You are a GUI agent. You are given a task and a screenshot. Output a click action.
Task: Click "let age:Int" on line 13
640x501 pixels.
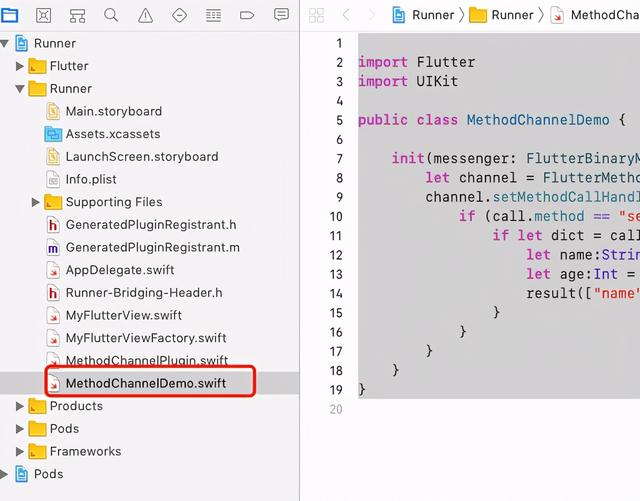(x=571, y=274)
